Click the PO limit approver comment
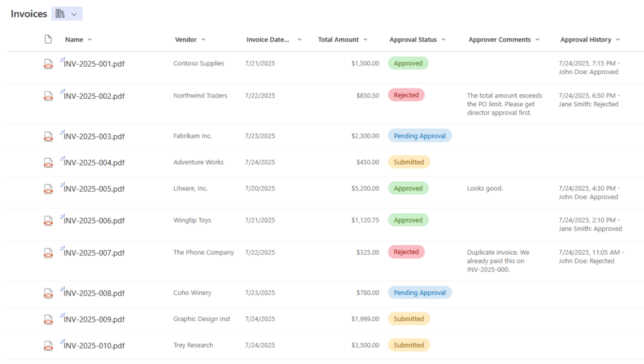644x364 pixels. click(x=505, y=104)
